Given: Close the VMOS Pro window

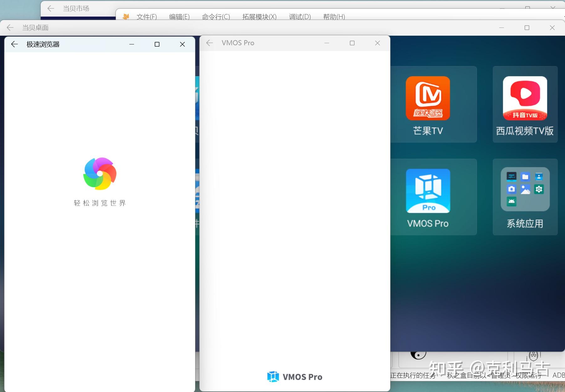Looking at the screenshot, I should [377, 43].
